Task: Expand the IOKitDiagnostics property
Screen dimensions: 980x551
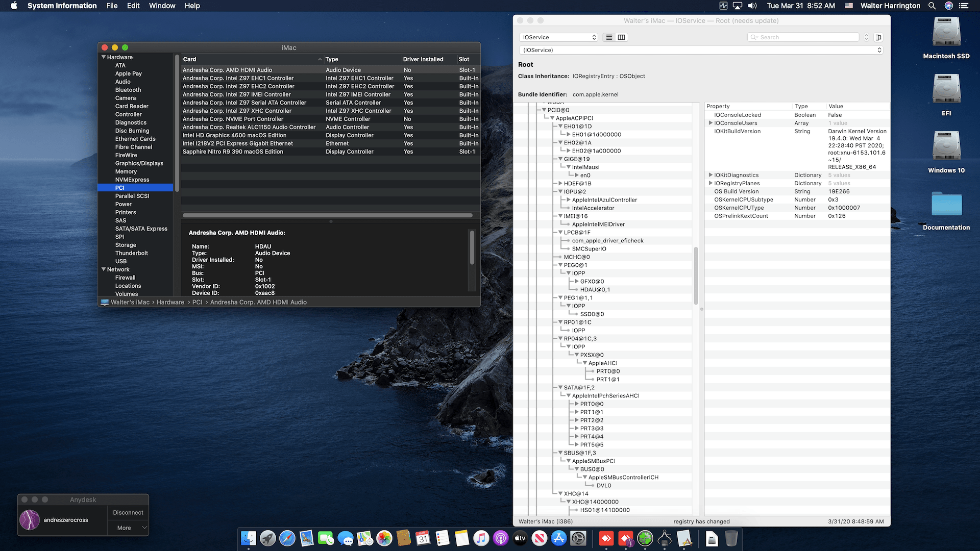Action: 710,175
